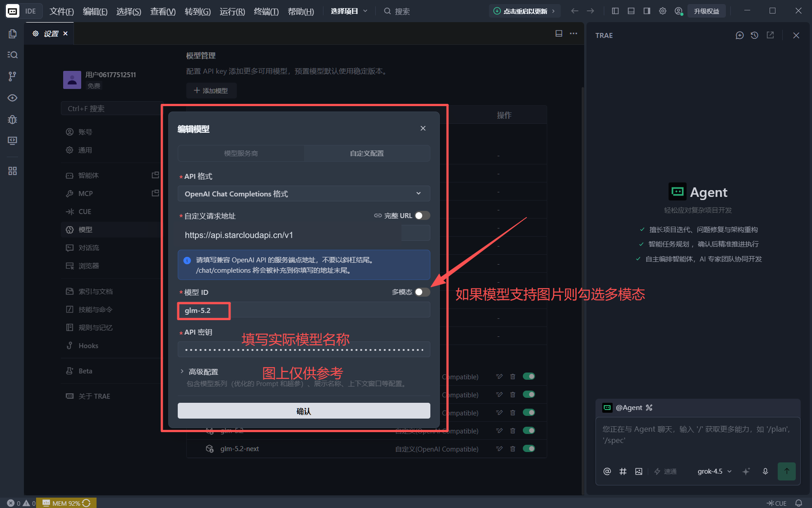Toggle the bottom panel layout icon in title bar
The image size is (812, 508).
[x=631, y=11]
